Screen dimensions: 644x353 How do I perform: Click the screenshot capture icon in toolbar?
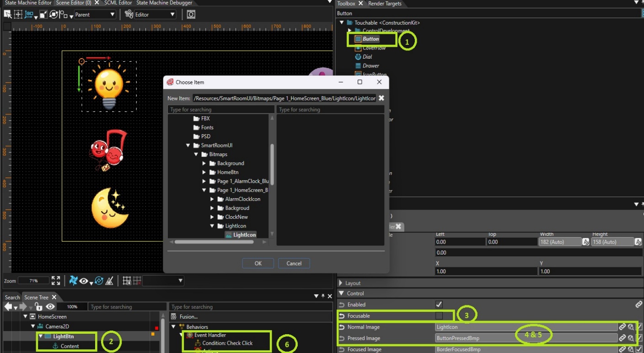click(191, 14)
